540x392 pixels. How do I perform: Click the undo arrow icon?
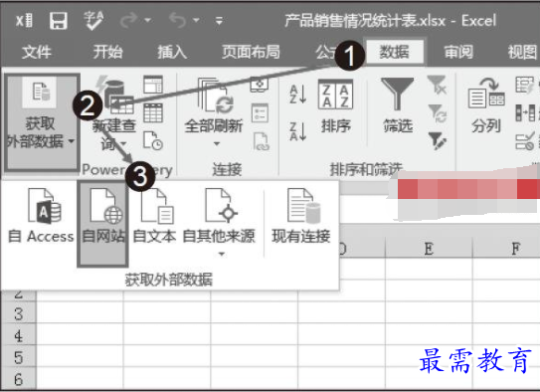(177, 21)
